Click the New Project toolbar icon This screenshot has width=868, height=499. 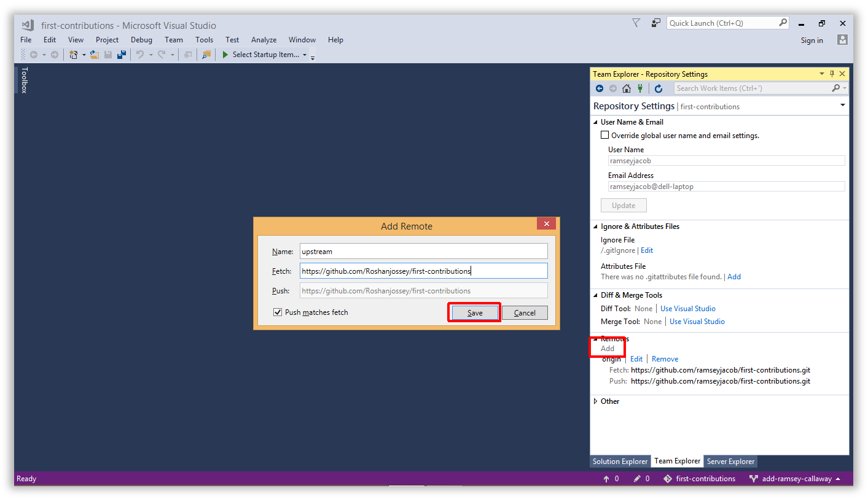coord(74,55)
